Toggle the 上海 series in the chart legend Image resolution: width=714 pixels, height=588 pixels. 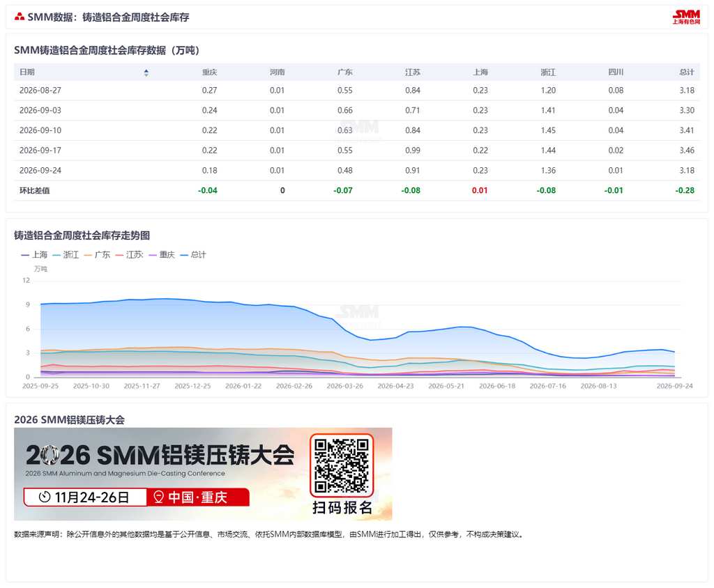pyautogui.click(x=34, y=255)
